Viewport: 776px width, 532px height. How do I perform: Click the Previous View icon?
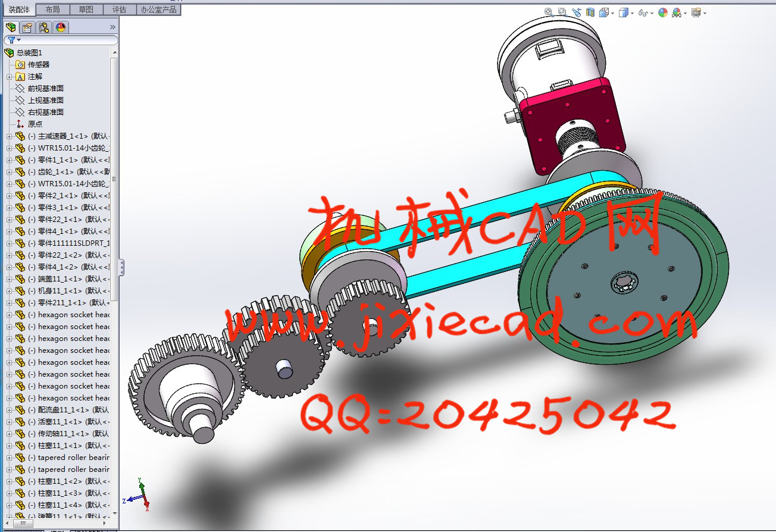point(576,12)
